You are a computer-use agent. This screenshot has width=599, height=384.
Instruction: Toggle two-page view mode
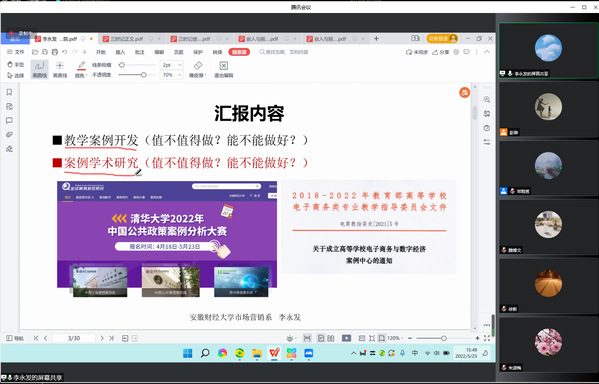click(x=331, y=338)
